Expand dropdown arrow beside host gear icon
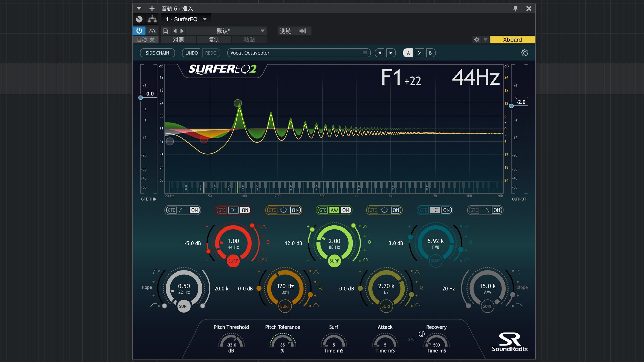Image resolution: width=644 pixels, height=362 pixels. [x=485, y=39]
